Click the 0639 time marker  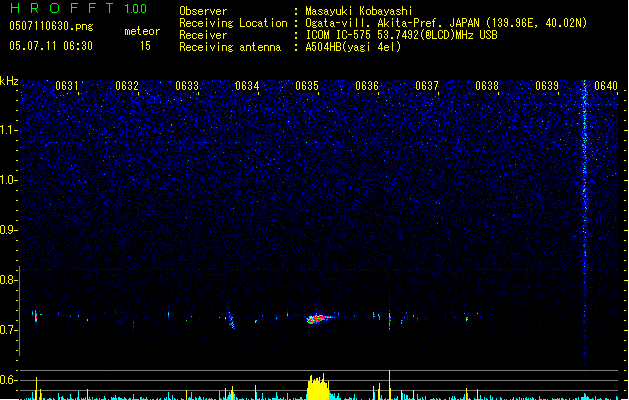547,85
